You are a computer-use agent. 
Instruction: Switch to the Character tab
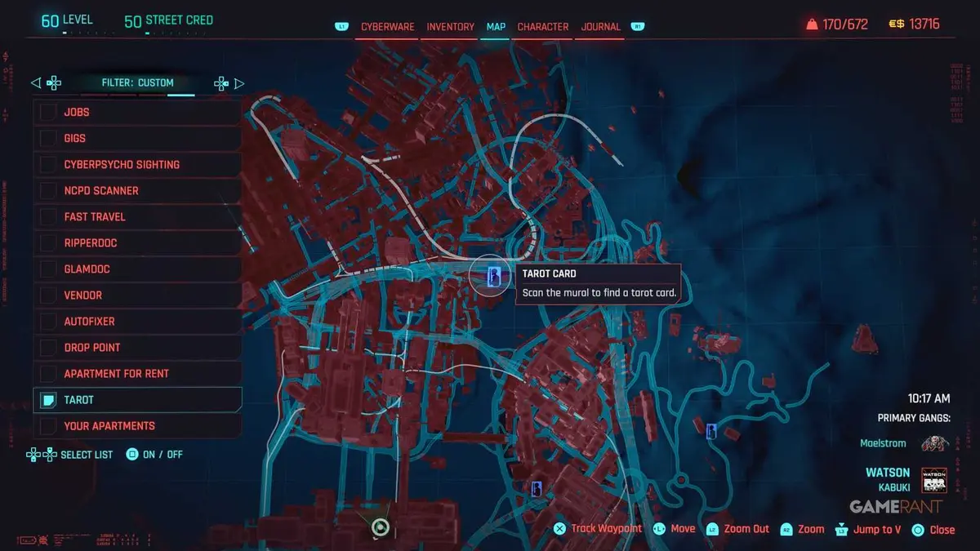543,27
